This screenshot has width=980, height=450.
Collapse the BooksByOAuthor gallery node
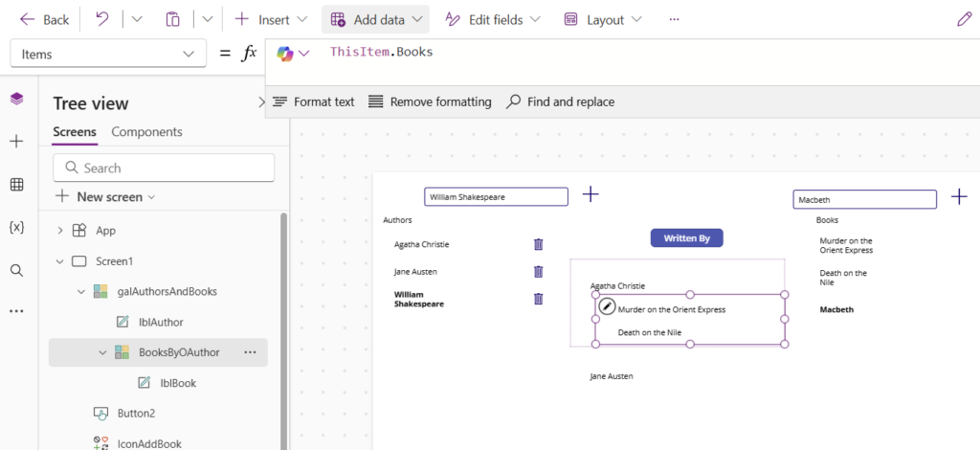103,352
